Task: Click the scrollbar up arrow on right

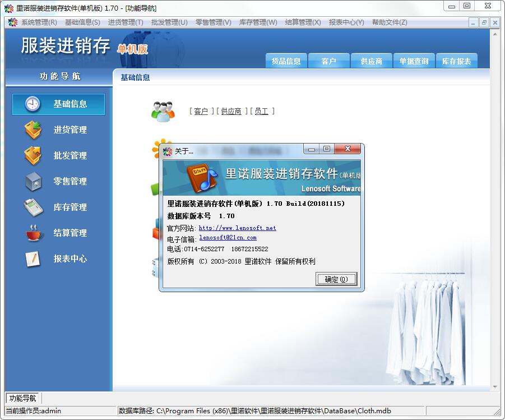Action: (x=495, y=34)
